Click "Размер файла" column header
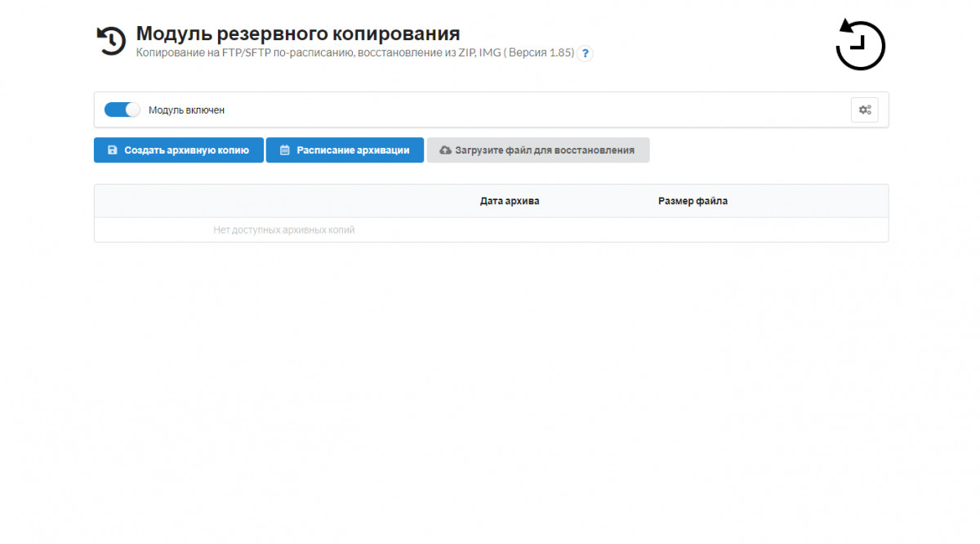 pyautogui.click(x=693, y=201)
